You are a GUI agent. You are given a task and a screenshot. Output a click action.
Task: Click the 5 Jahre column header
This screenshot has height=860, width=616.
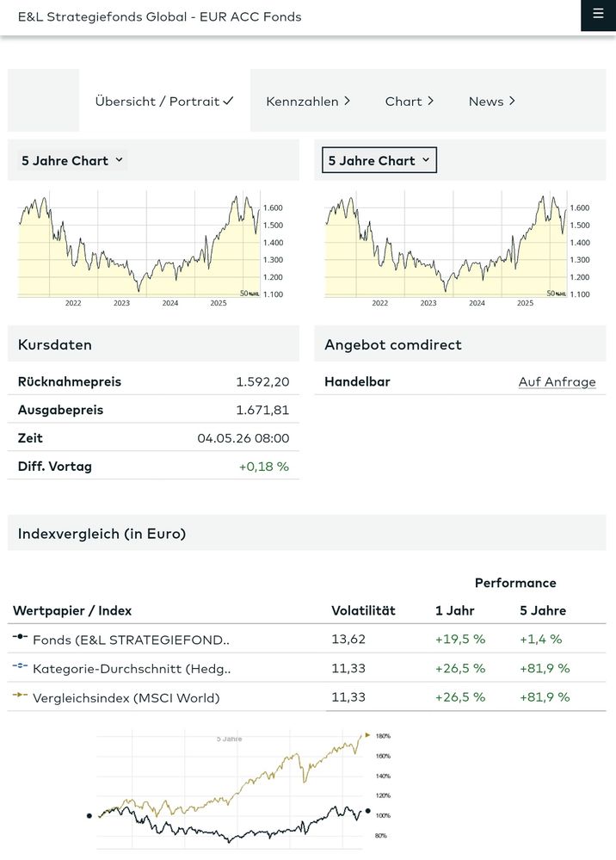(x=543, y=610)
